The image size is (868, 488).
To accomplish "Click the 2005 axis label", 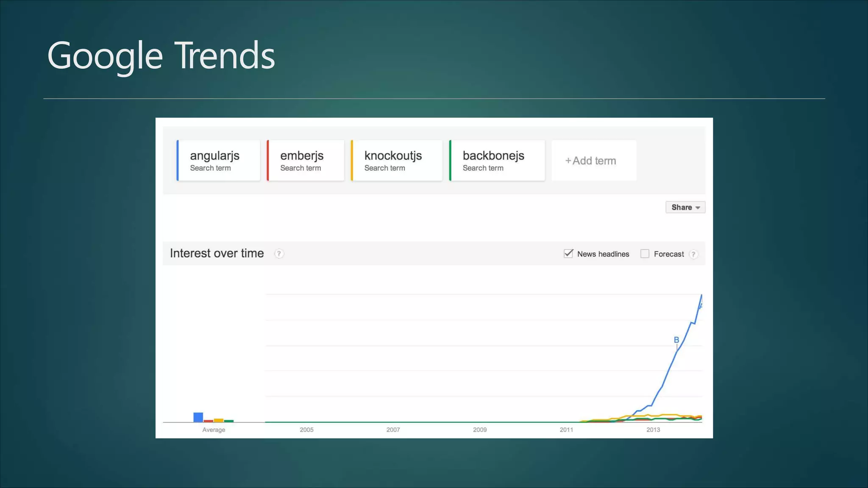I will coord(306,430).
